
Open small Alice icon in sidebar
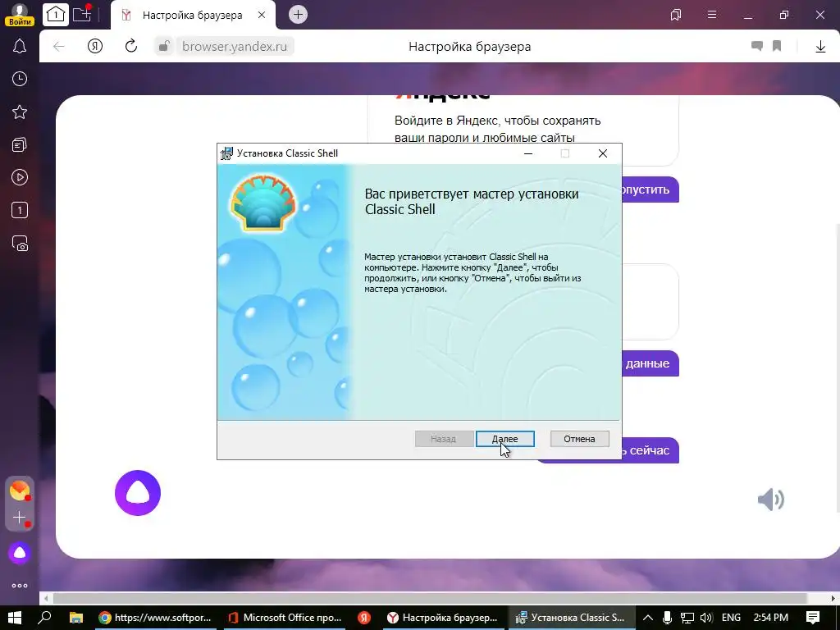click(x=20, y=553)
